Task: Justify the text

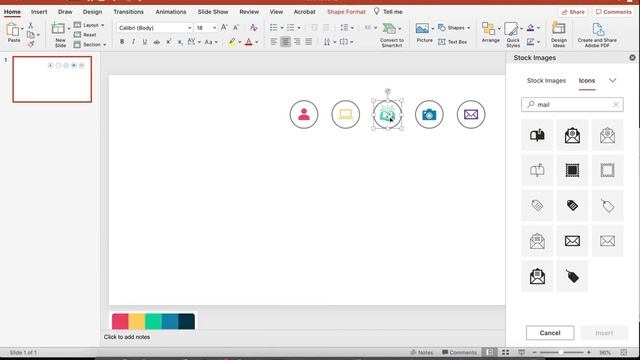Action: click(309, 42)
